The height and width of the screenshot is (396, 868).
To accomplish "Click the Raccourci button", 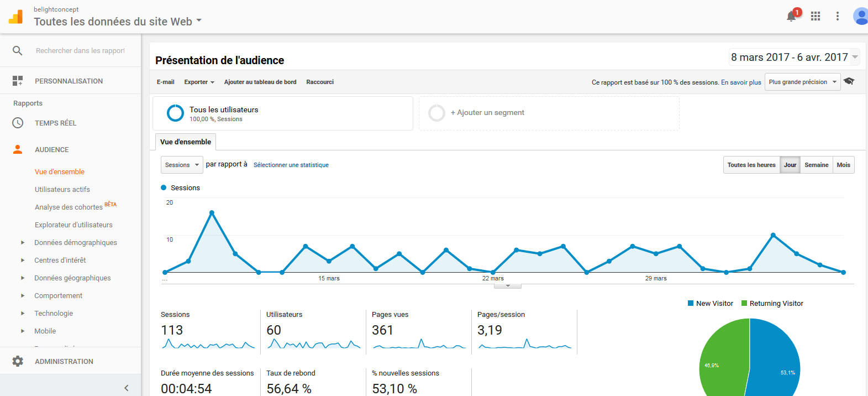I will [320, 82].
